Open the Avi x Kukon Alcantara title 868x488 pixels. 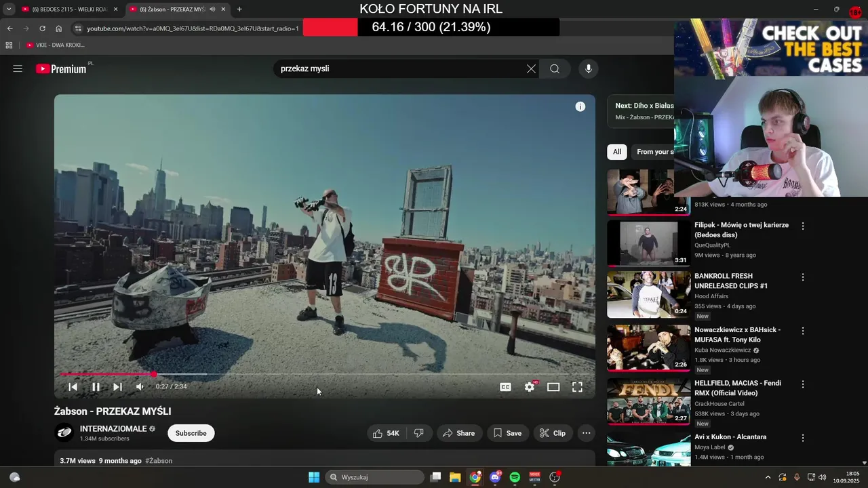tap(730, 437)
